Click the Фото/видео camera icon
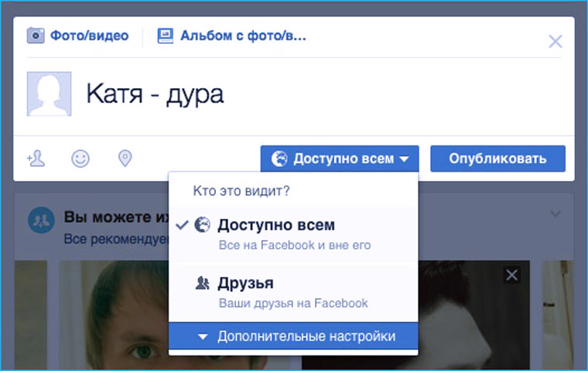The height and width of the screenshot is (371, 588). point(36,36)
